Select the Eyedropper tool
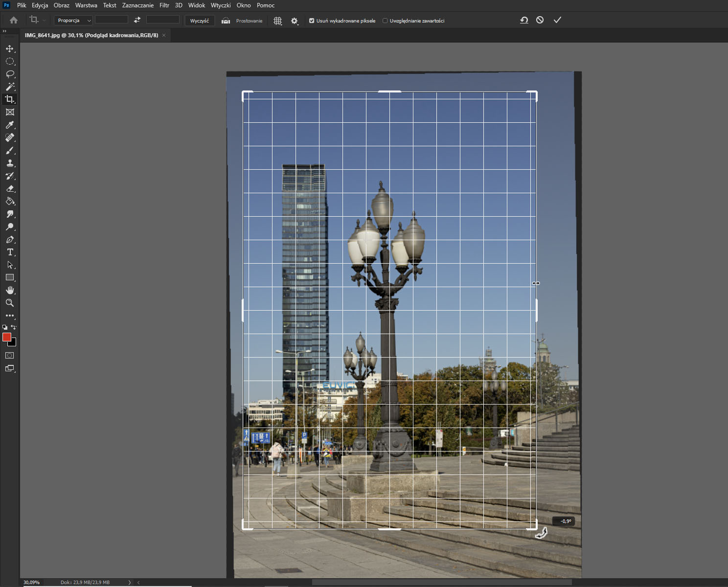728x587 pixels. tap(9, 125)
